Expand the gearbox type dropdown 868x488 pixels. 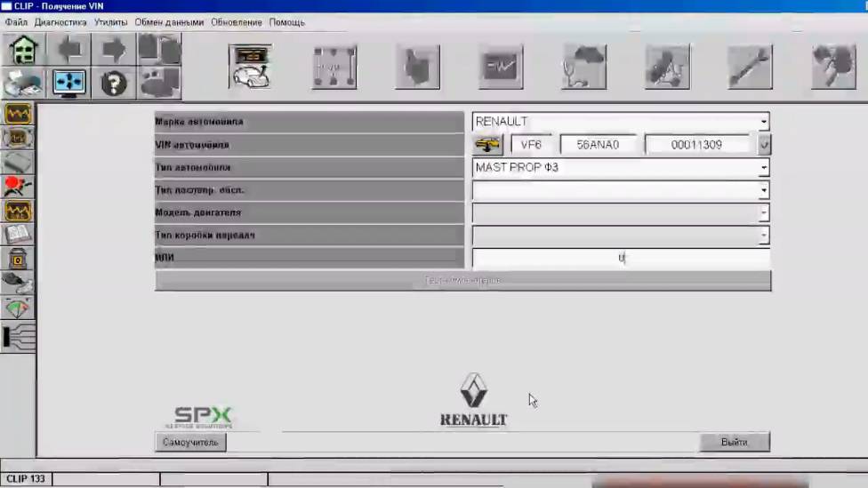click(764, 236)
